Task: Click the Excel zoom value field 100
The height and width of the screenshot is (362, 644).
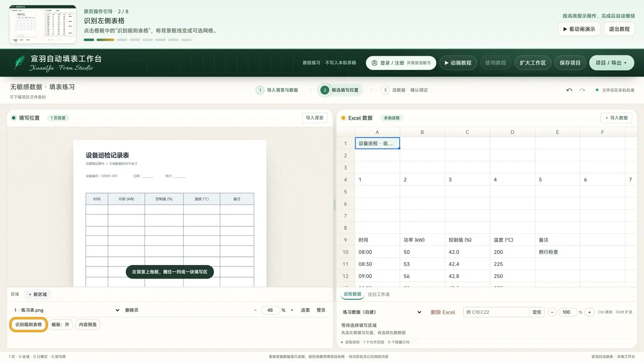Action: click(x=567, y=312)
